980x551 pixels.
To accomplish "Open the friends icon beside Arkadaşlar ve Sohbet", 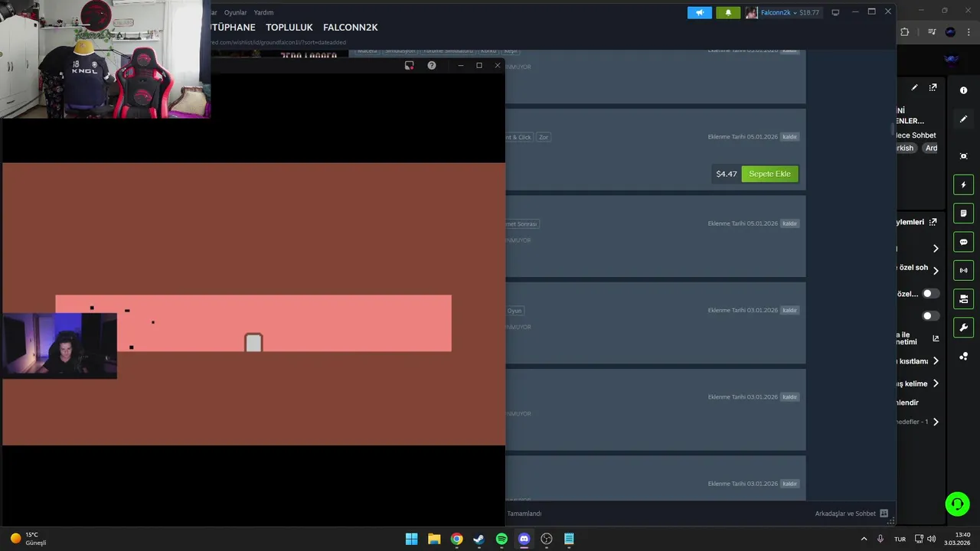I will (884, 514).
